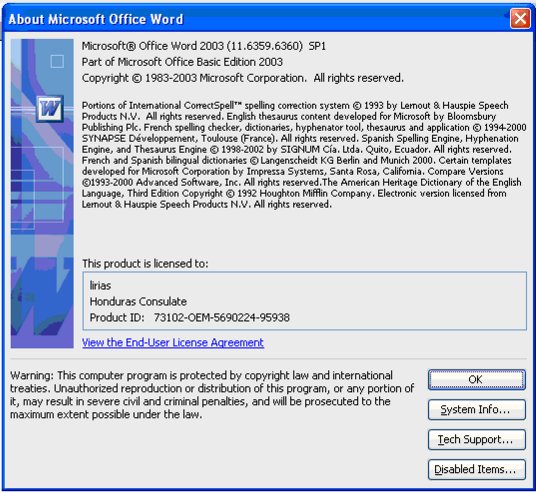The image size is (536, 493).
Task: Click the copyright warning paragraph
Action: (x=212, y=395)
